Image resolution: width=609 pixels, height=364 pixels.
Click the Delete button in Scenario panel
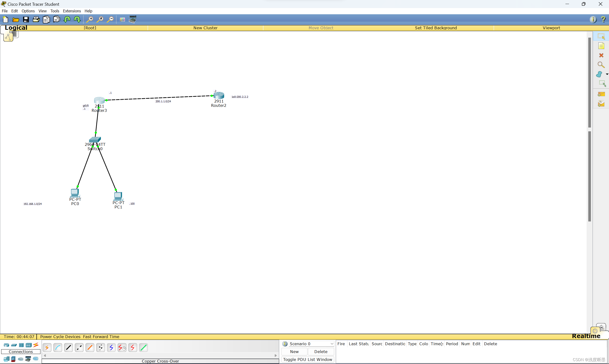(321, 351)
